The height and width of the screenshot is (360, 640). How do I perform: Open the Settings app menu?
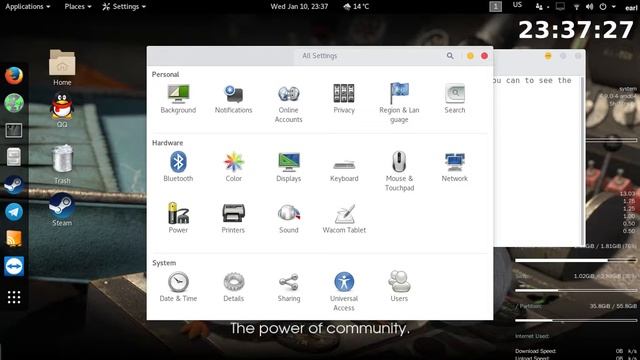[x=124, y=7]
